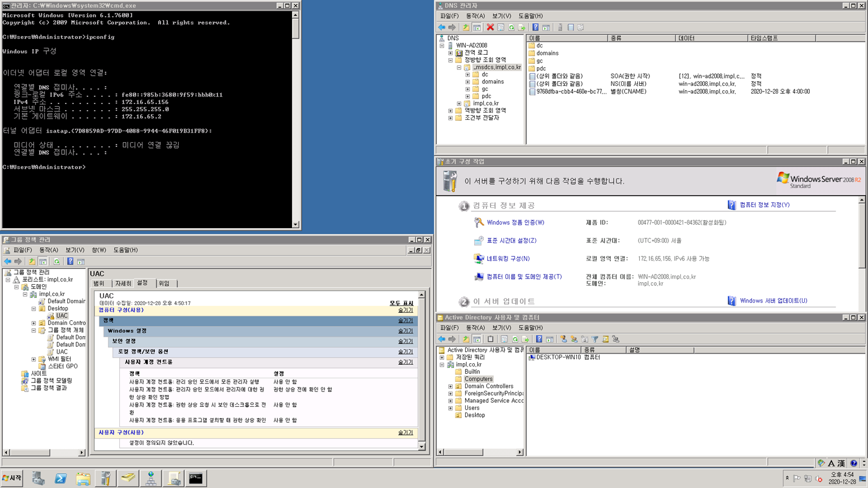This screenshot has height=488, width=868.
Task: Open 네트워킹 구성(N) link
Action: coord(508,259)
